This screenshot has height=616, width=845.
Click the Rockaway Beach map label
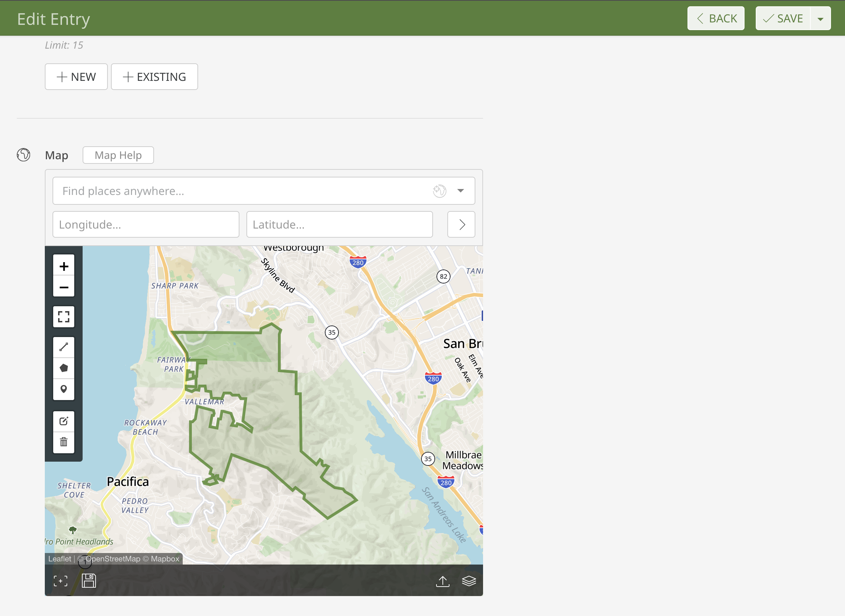point(145,427)
